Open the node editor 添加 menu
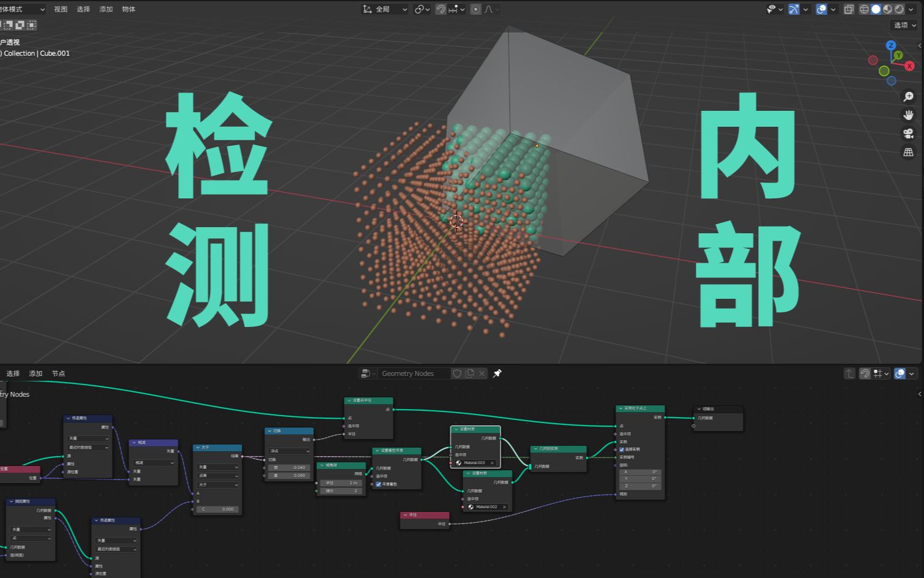The width and height of the screenshot is (924, 578). coord(35,373)
